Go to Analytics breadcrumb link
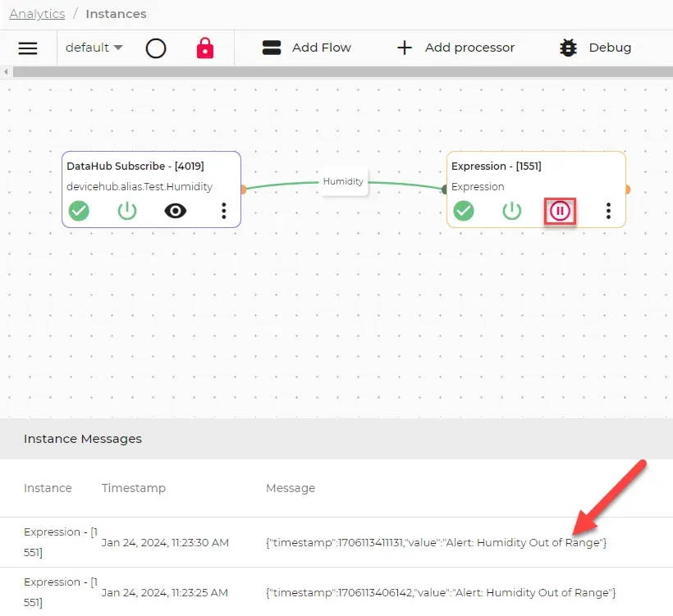This screenshot has height=616, width=673. point(37,14)
